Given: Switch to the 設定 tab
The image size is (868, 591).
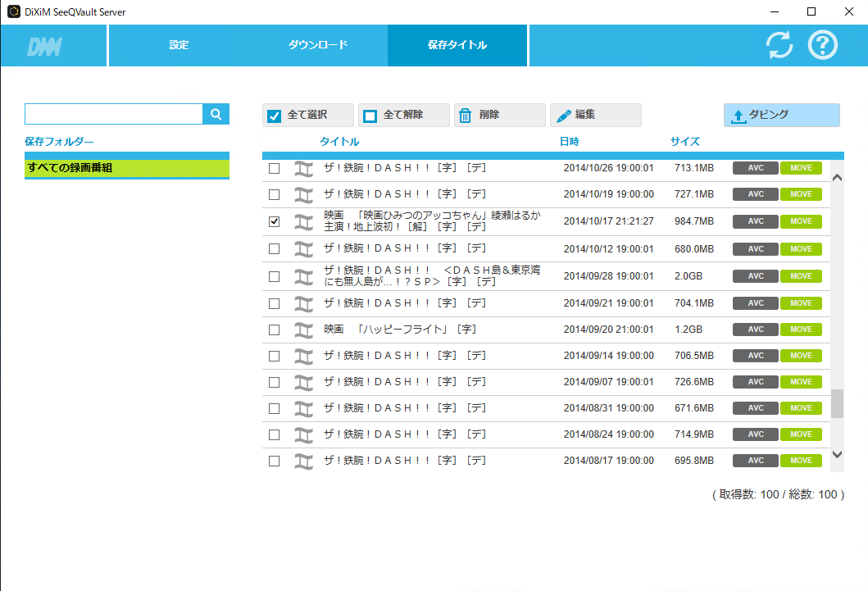Looking at the screenshot, I should [x=179, y=45].
